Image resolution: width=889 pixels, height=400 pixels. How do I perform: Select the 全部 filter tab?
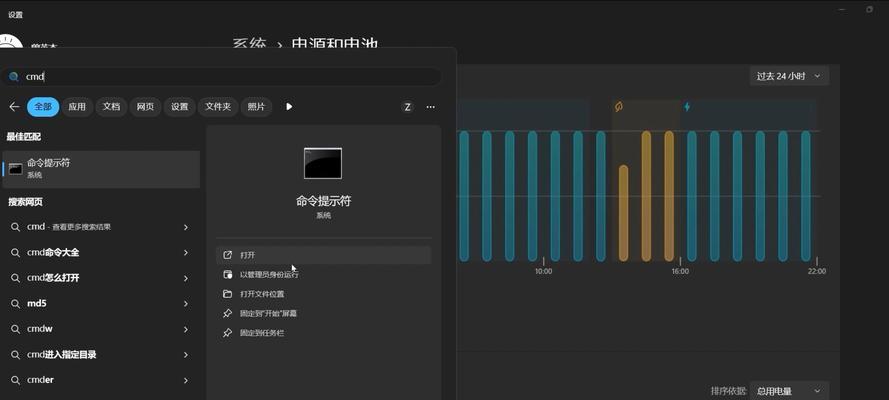click(43, 107)
